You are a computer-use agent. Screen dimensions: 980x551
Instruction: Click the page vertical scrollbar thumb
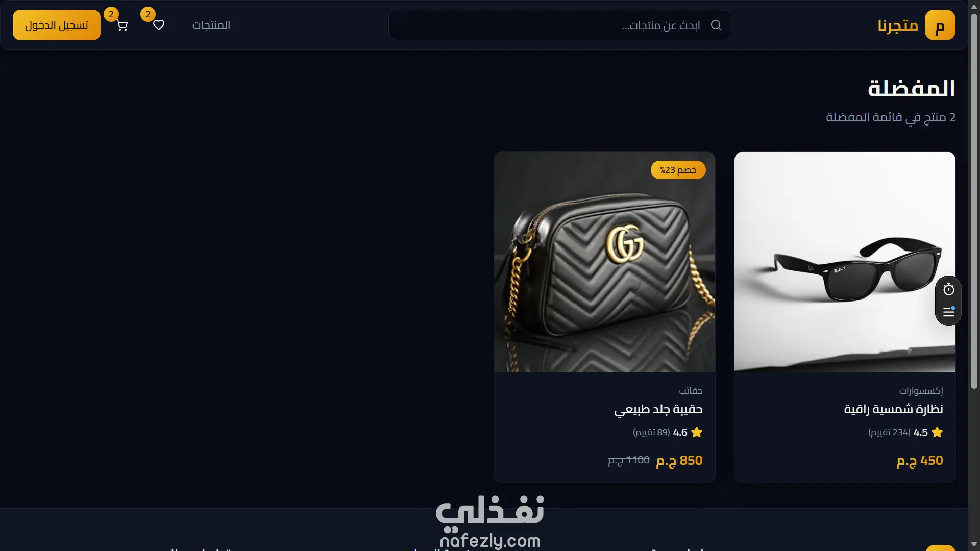click(x=974, y=202)
